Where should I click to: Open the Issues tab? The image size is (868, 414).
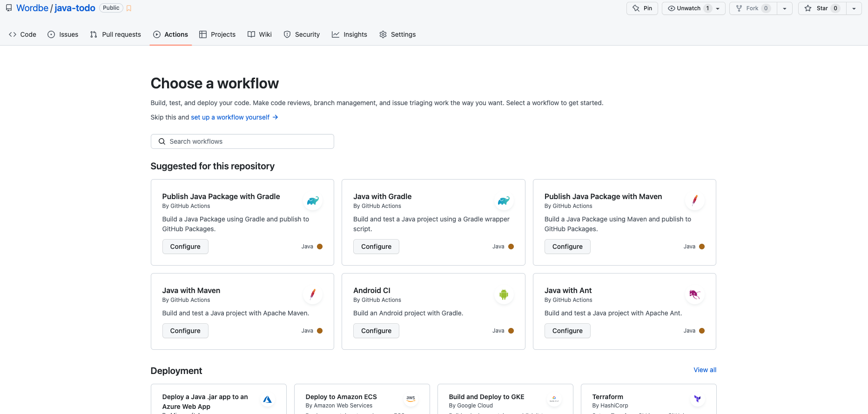[63, 34]
